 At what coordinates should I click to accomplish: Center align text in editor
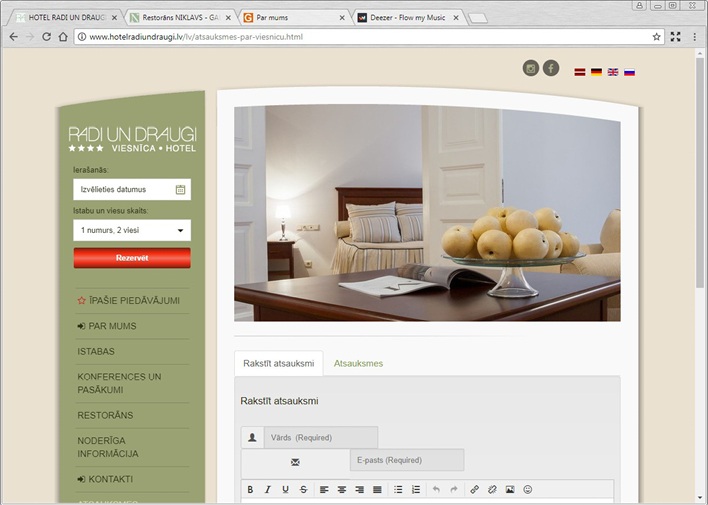[342, 489]
